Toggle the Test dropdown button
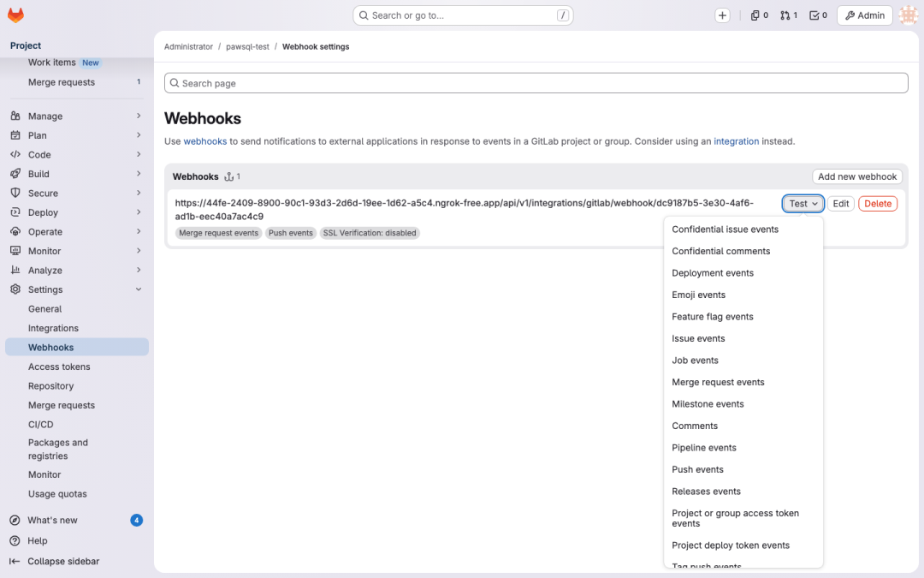The height and width of the screenshot is (578, 924). point(803,204)
